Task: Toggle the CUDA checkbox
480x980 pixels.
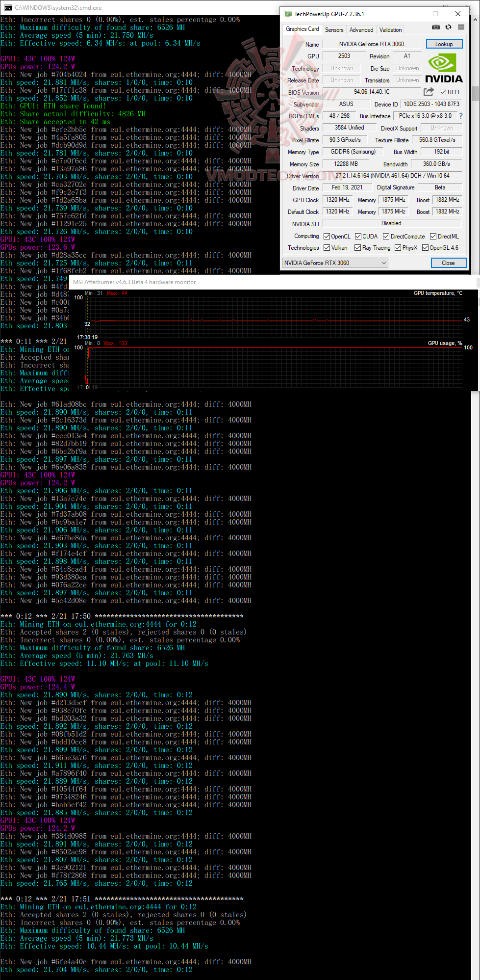Action: (x=358, y=237)
